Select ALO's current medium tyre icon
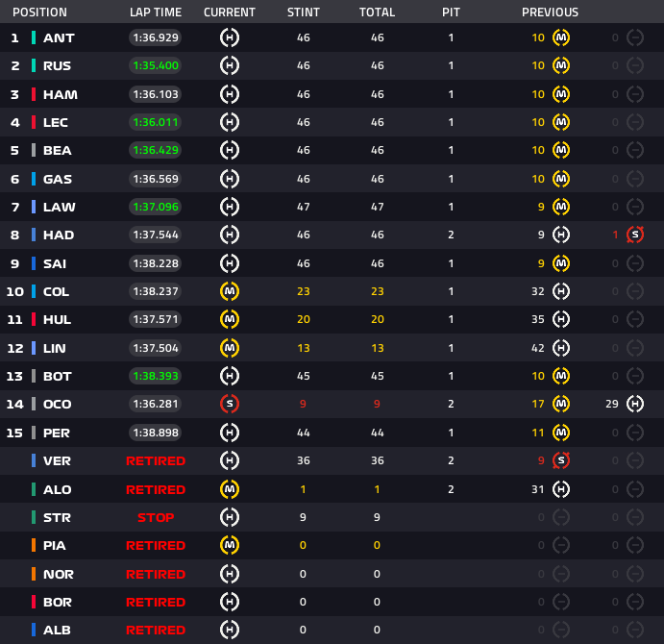 tap(230, 488)
